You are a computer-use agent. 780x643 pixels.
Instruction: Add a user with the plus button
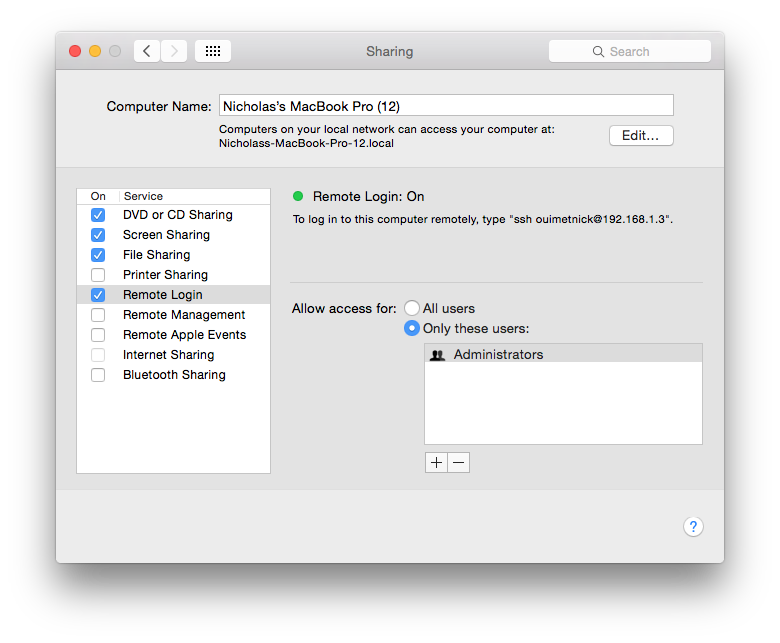436,462
